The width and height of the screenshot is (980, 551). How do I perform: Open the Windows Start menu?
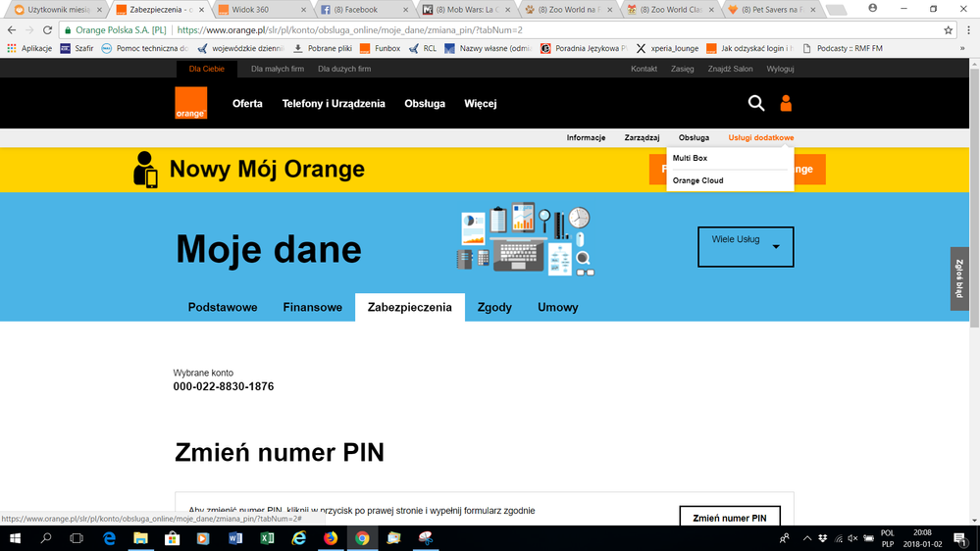[15, 538]
